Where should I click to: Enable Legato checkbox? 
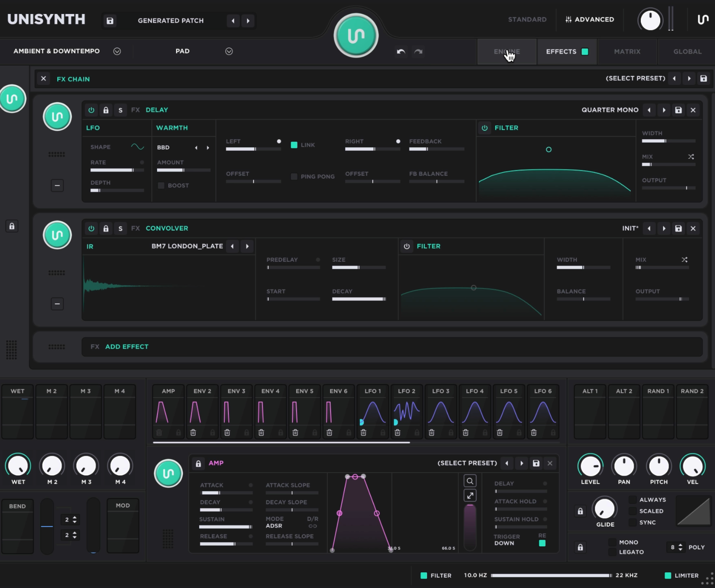(612, 552)
